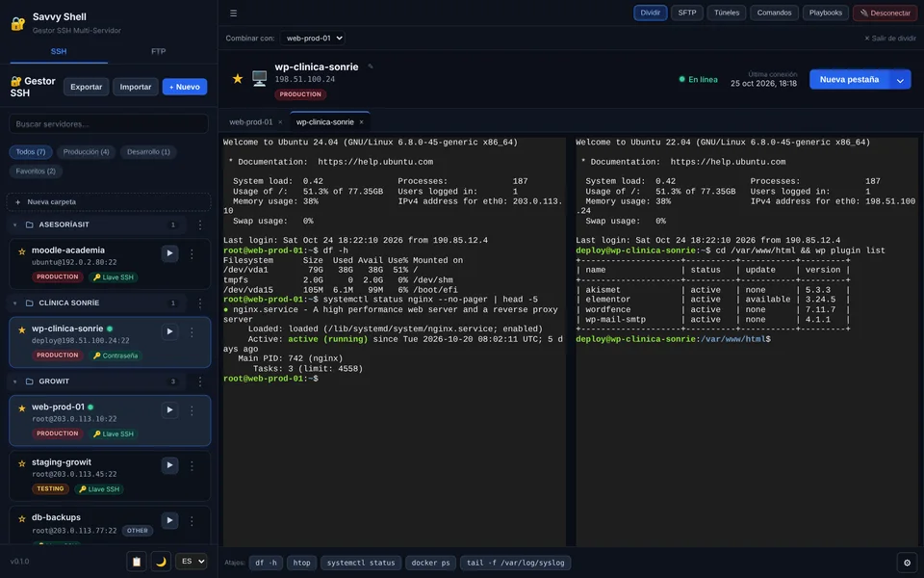Screen dimensions: 924x578
Task: Click the Exportar button
Action: click(x=86, y=87)
